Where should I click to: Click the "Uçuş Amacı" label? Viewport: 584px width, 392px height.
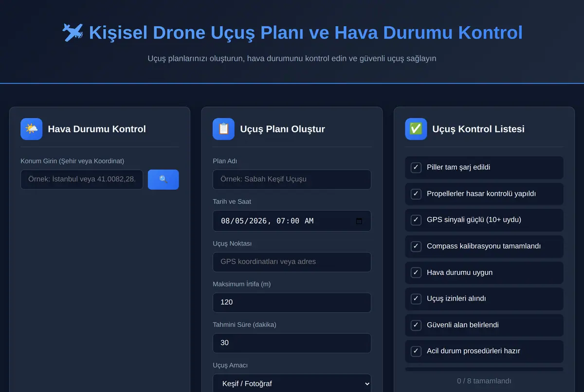(x=230, y=365)
